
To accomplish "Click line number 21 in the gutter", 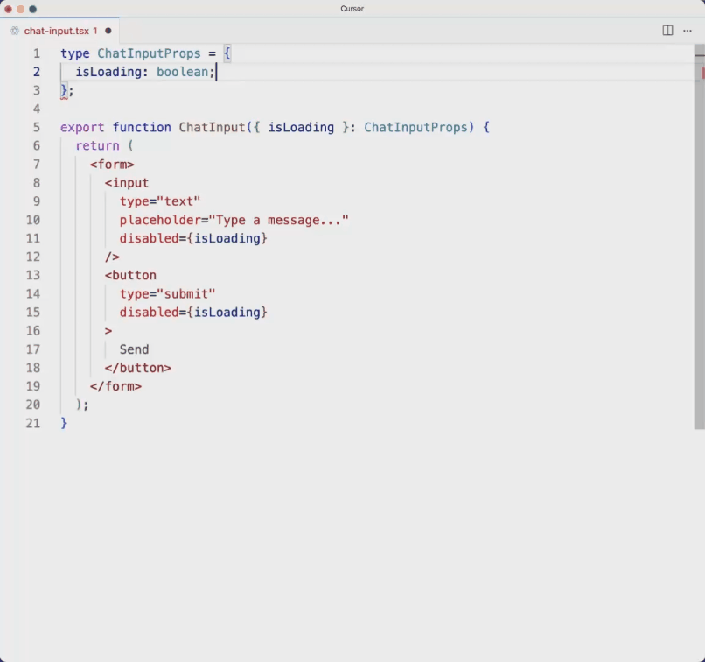I will [x=33, y=423].
